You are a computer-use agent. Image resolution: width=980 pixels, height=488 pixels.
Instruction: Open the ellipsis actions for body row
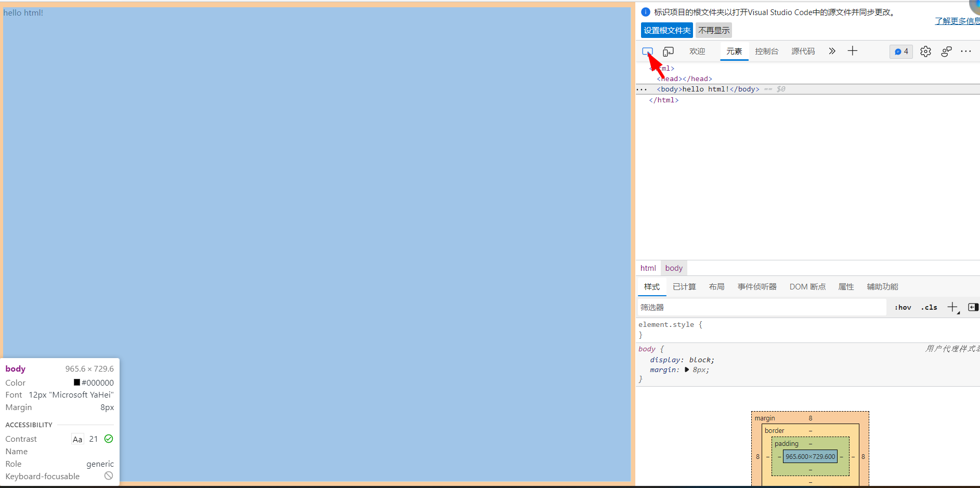tap(642, 89)
